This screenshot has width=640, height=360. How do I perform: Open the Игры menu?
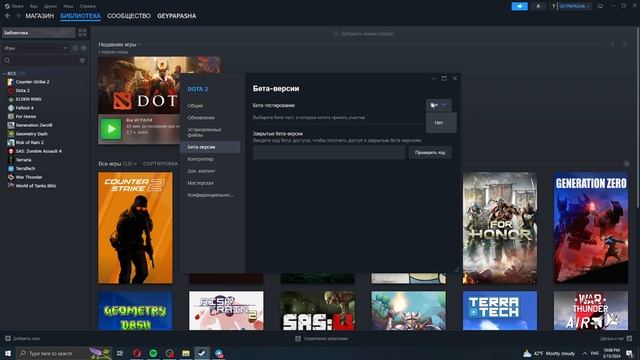tap(68, 6)
